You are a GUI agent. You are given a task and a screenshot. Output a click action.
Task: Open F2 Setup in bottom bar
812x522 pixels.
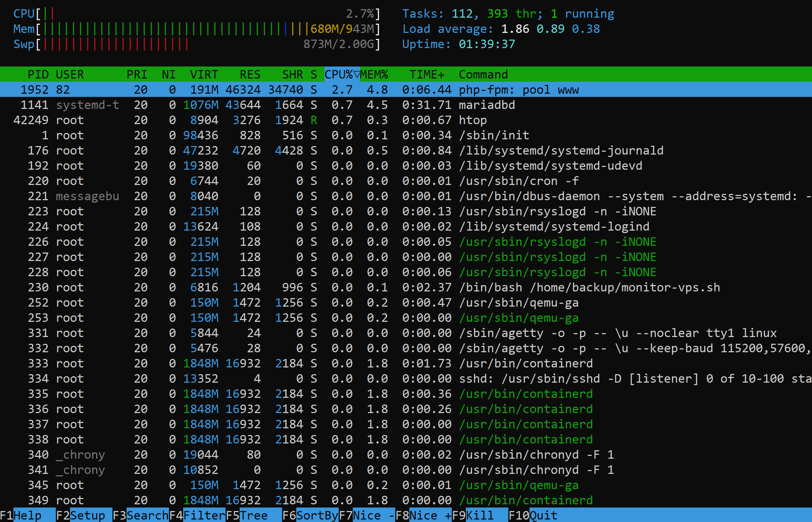[x=84, y=515]
